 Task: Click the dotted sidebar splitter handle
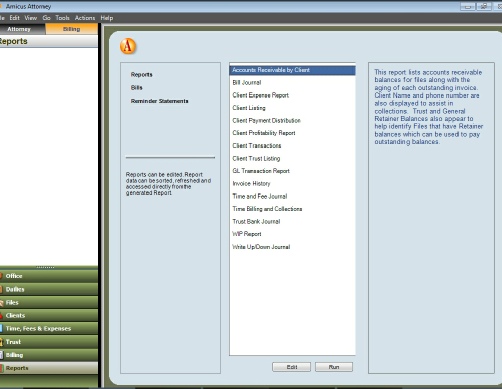(45, 267)
